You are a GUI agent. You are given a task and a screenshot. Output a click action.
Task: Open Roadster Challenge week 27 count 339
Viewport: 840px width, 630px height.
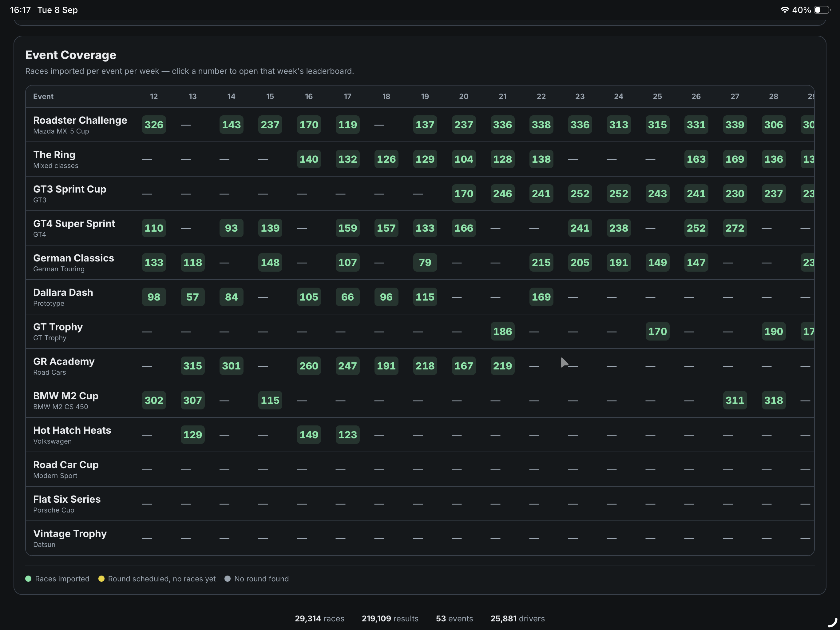[735, 125]
